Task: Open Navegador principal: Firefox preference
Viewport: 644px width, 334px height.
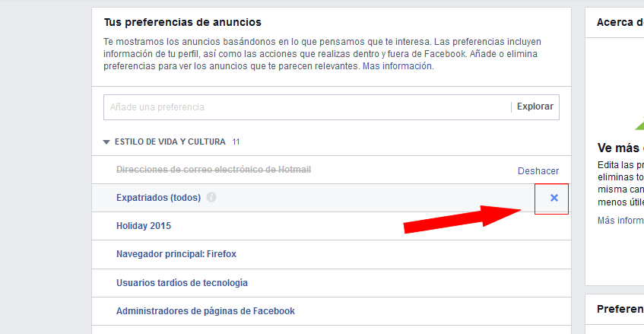Action: point(176,254)
